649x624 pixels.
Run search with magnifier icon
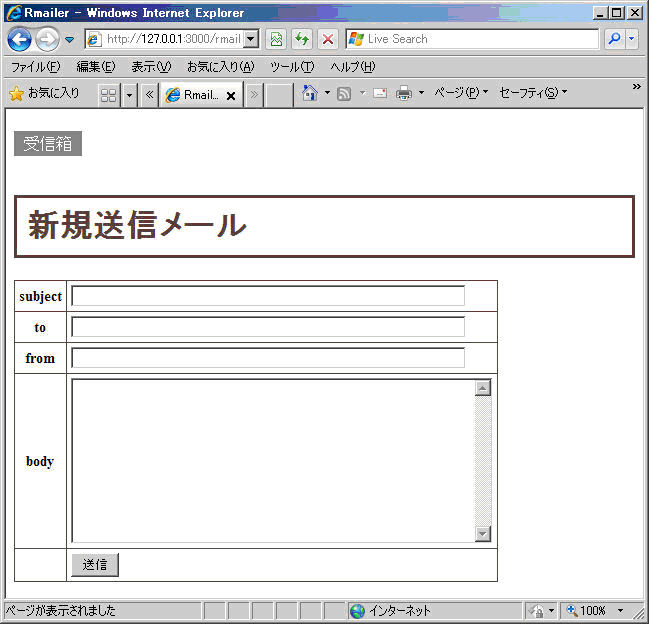pos(615,39)
